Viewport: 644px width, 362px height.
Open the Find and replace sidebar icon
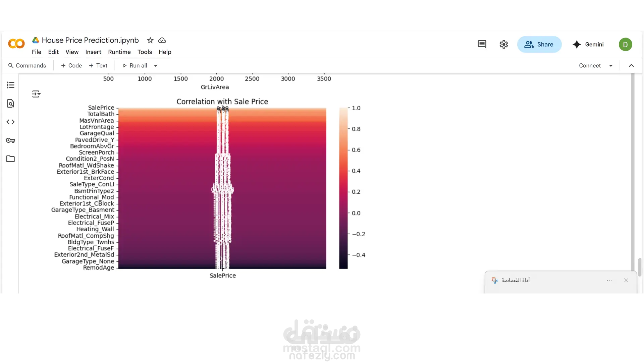10,104
